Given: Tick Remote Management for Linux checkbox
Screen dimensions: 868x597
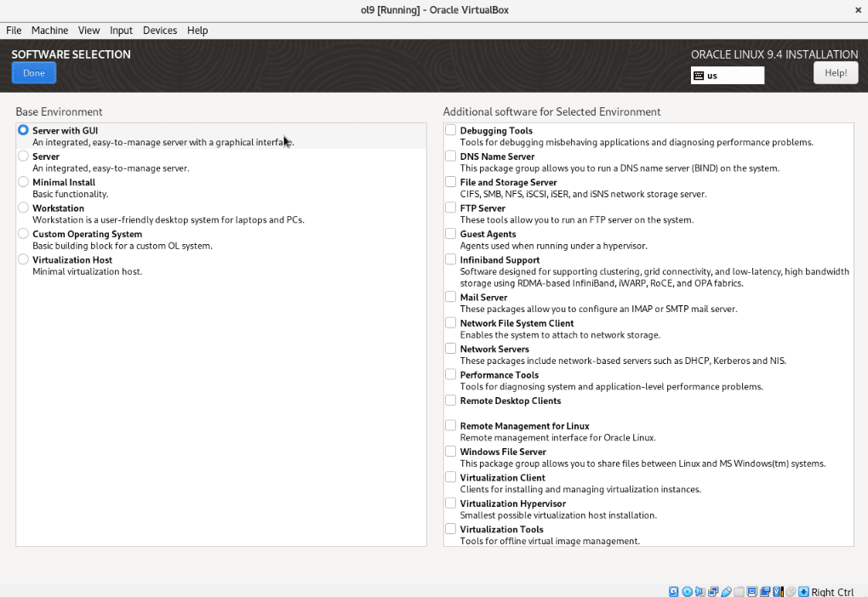Looking at the screenshot, I should 451,425.
